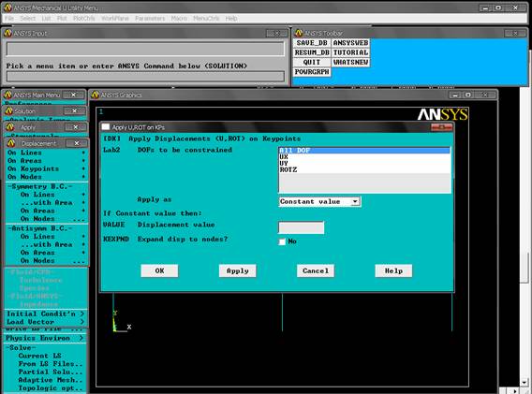Choose On Areas at top of the Displacement menu
The height and width of the screenshot is (394, 532).
(x=47, y=161)
